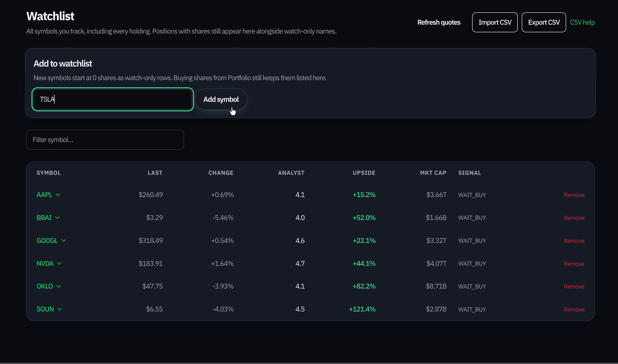This screenshot has width=618, height=364.
Task: Open the Import CSV dialog
Action: tap(495, 22)
